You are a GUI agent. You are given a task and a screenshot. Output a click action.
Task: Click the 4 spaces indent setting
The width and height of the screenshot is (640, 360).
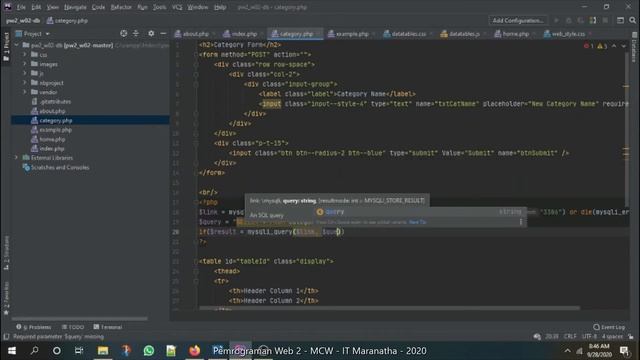612,337
